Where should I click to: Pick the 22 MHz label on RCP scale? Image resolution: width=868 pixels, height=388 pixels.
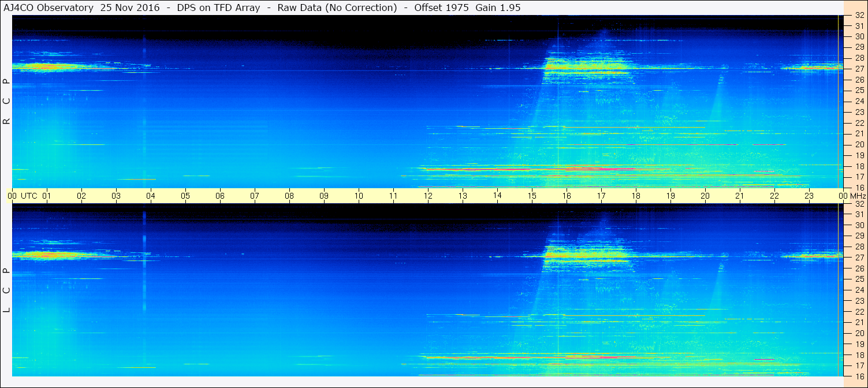point(859,123)
